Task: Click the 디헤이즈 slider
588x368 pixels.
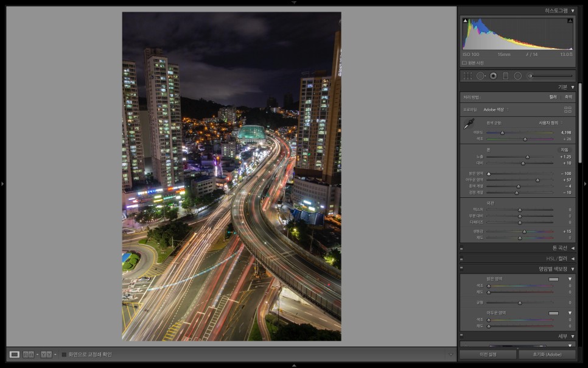Action: click(x=520, y=222)
